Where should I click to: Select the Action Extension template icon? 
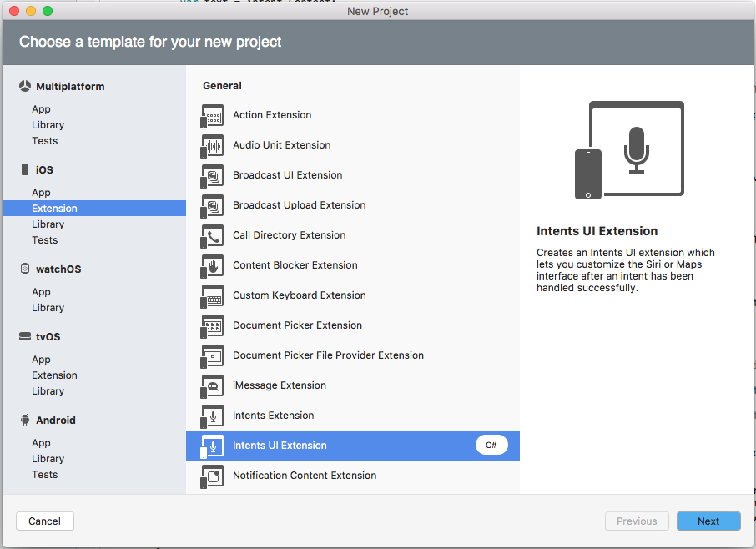(213, 115)
